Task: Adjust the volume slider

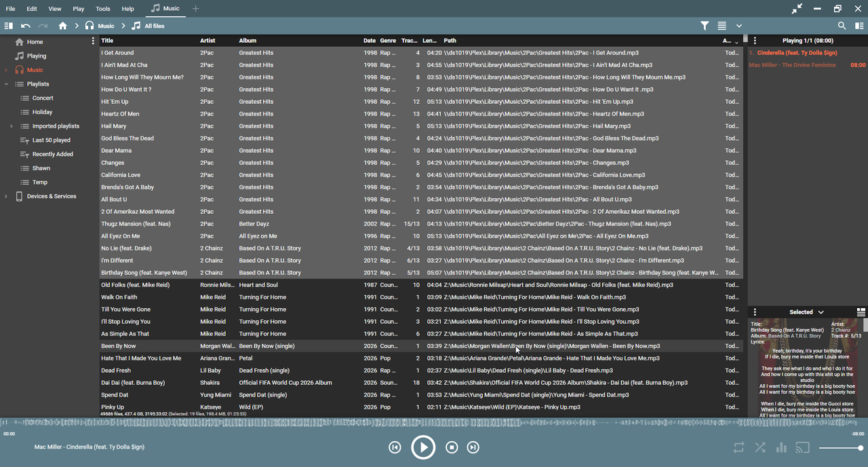Action: [x=841, y=448]
